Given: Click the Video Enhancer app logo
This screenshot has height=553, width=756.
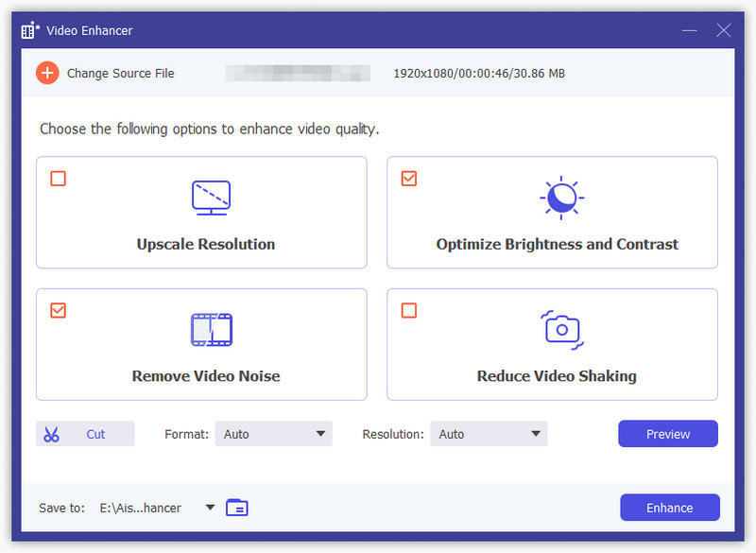Looking at the screenshot, I should 30,30.
